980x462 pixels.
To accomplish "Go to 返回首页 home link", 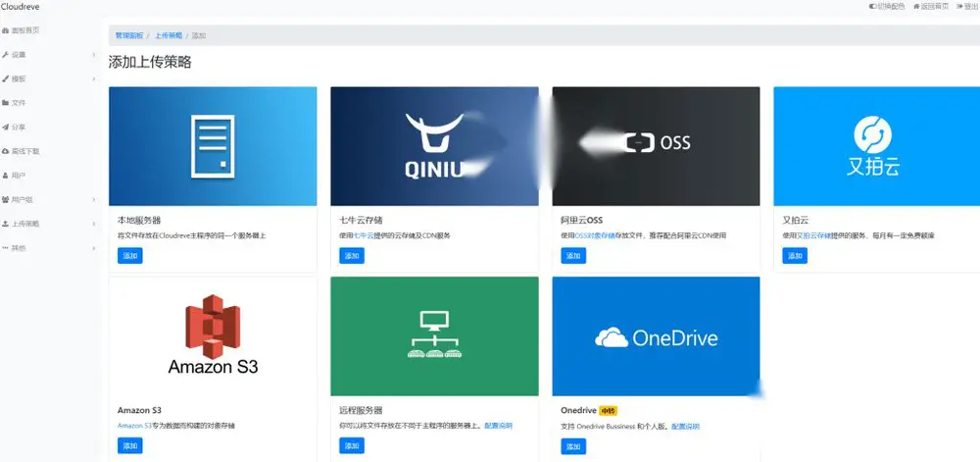I will (931, 6).
